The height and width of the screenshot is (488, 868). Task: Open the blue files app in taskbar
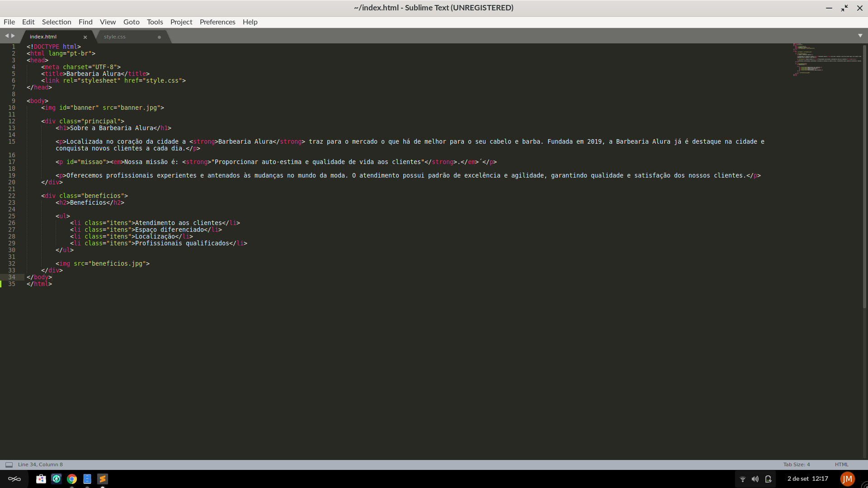click(87, 479)
